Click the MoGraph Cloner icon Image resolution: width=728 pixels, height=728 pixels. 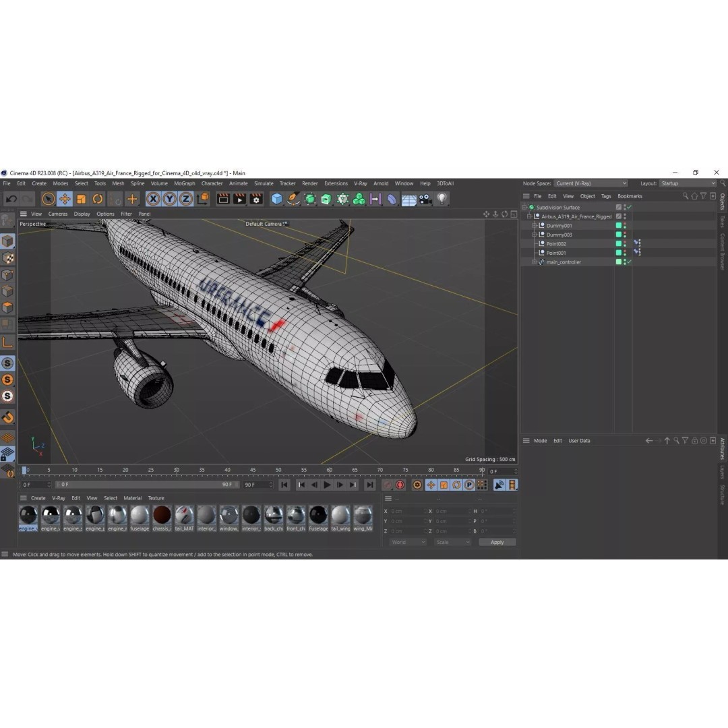[359, 199]
